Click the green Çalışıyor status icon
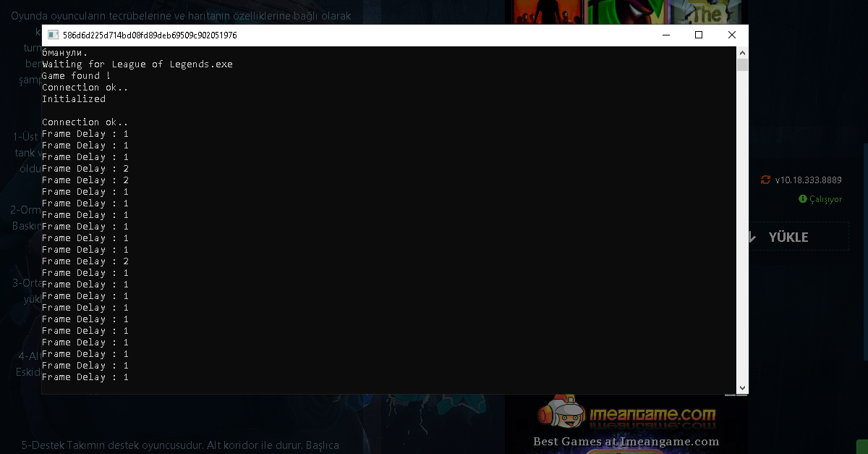868x454 pixels. coord(802,198)
